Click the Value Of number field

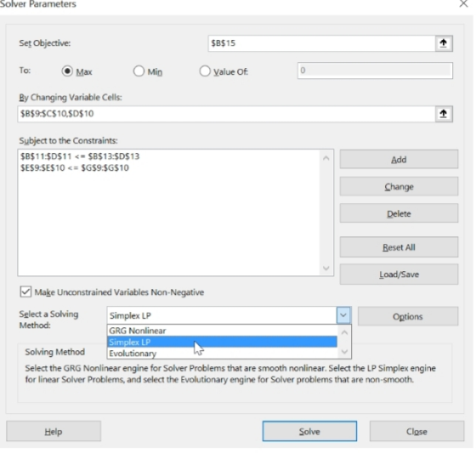(375, 71)
